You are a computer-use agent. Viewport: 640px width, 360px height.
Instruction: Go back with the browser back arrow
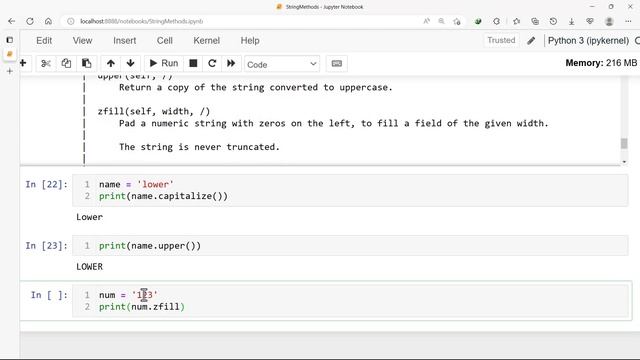pyautogui.click(x=11, y=21)
